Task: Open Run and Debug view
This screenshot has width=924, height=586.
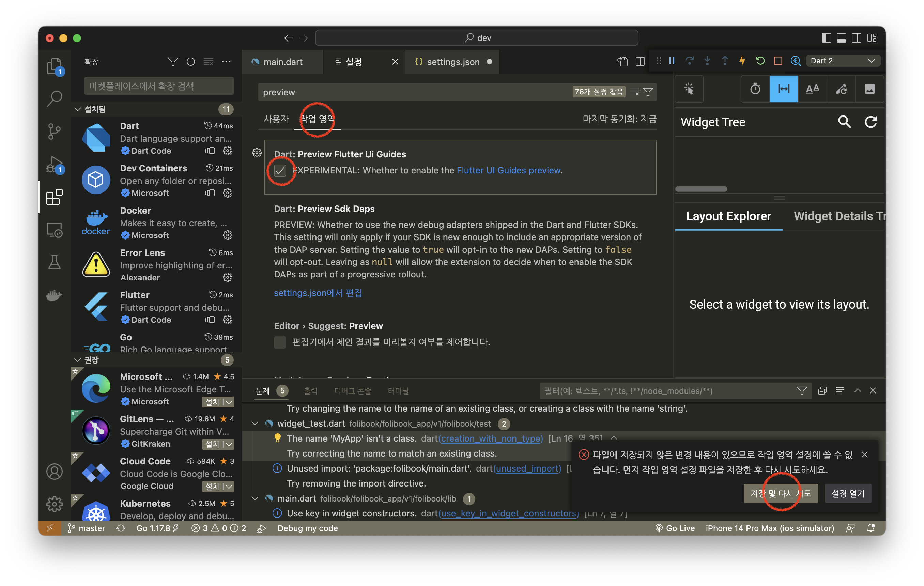Action: pyautogui.click(x=54, y=164)
